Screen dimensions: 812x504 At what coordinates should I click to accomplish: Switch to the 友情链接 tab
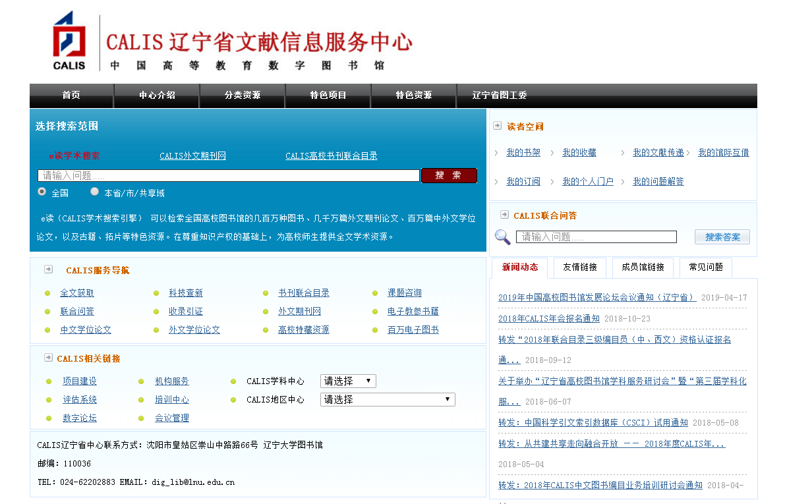pyautogui.click(x=580, y=267)
